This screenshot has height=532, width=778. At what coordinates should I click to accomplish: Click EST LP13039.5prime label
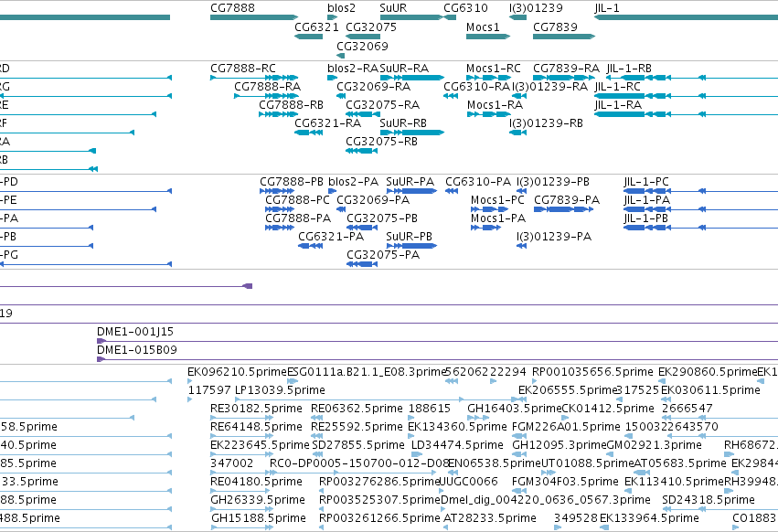click(280, 390)
